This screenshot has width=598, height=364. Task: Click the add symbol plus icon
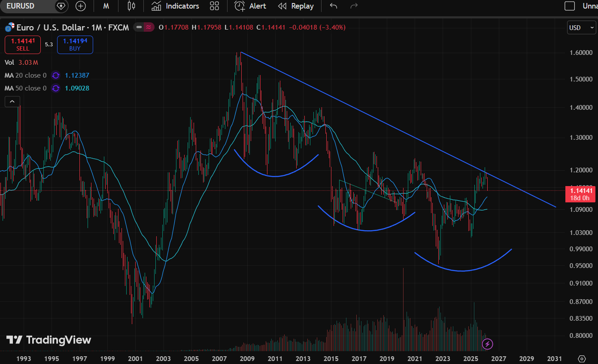click(80, 6)
